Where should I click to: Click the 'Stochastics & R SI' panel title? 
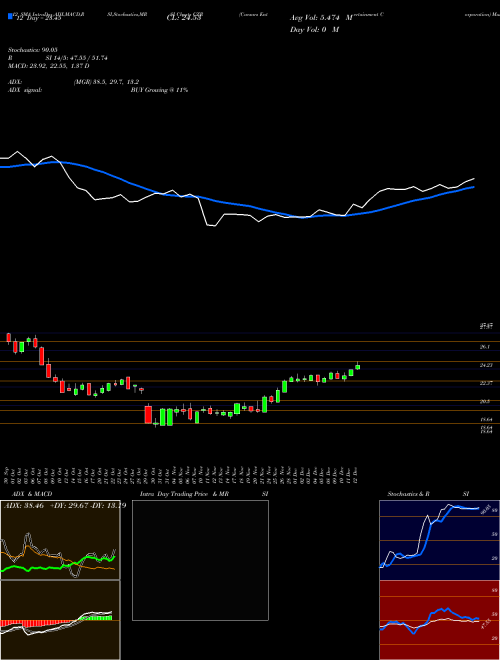428,494
